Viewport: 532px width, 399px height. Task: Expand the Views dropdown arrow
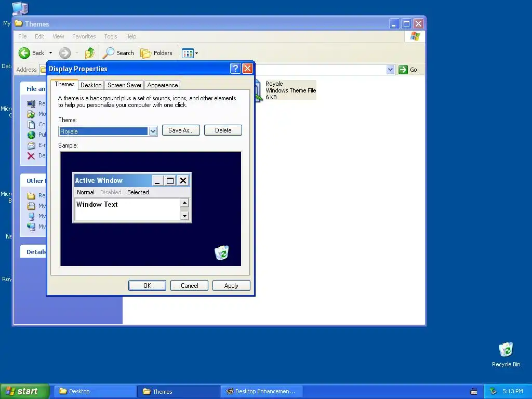click(197, 54)
